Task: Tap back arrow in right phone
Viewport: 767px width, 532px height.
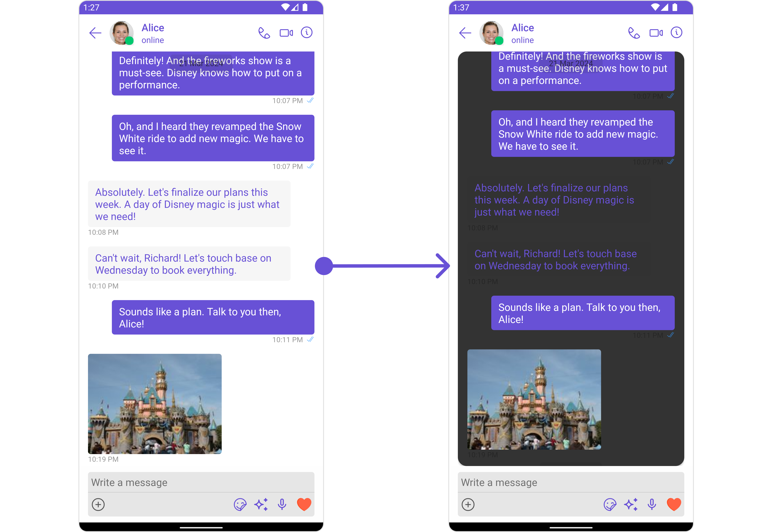Action: (x=465, y=33)
